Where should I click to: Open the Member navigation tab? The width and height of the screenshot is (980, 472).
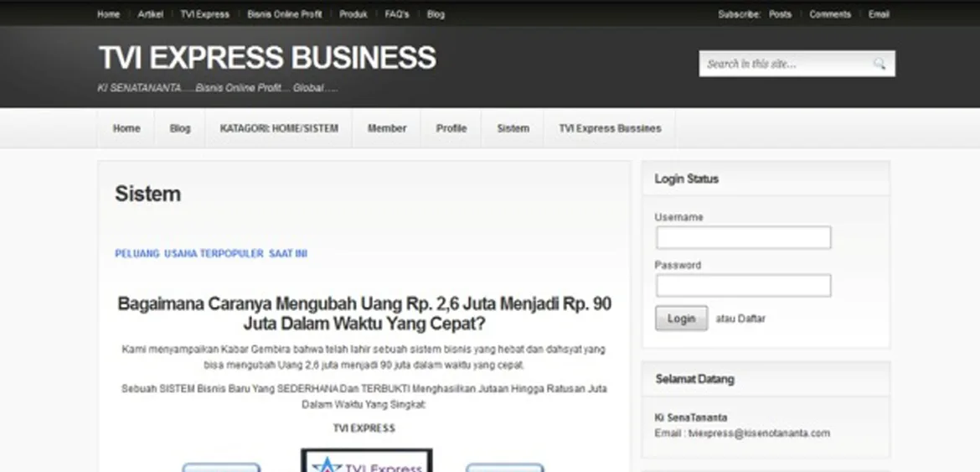387,128
